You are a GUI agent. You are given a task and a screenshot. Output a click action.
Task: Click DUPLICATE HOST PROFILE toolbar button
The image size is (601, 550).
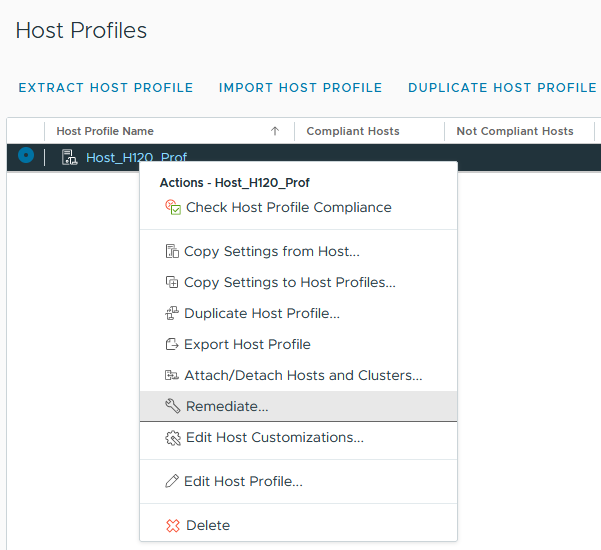tap(502, 88)
